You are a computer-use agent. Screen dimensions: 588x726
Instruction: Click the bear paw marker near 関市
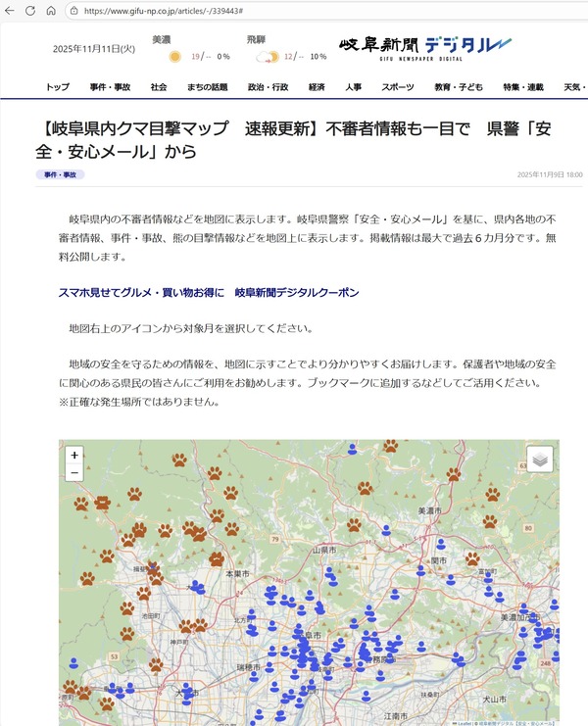(x=472, y=558)
